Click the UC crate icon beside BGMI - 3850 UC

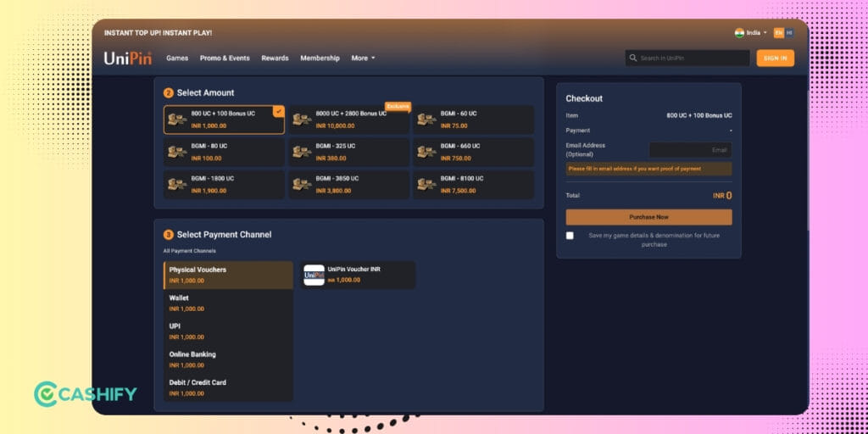[302, 184]
